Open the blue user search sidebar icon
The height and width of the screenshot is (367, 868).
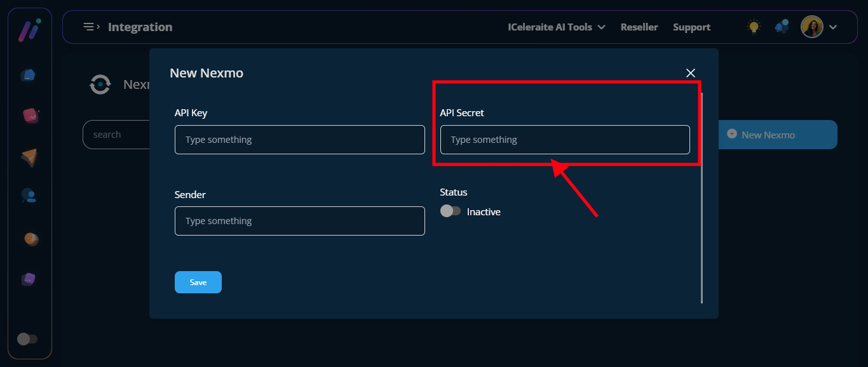pyautogui.click(x=29, y=196)
